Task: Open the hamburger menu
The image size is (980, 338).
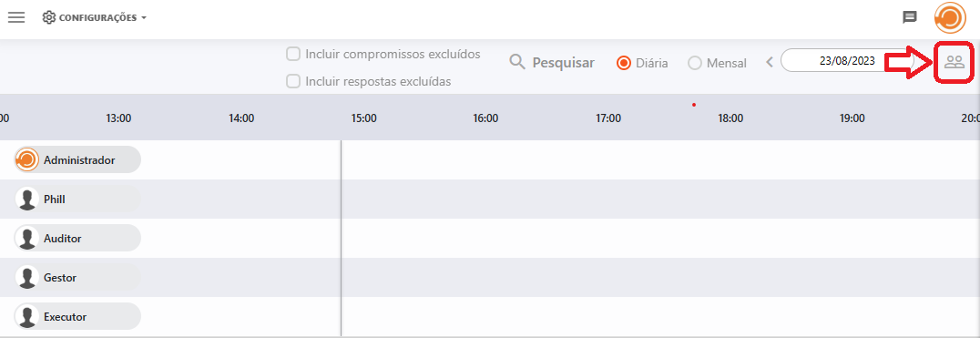Action: tap(16, 17)
